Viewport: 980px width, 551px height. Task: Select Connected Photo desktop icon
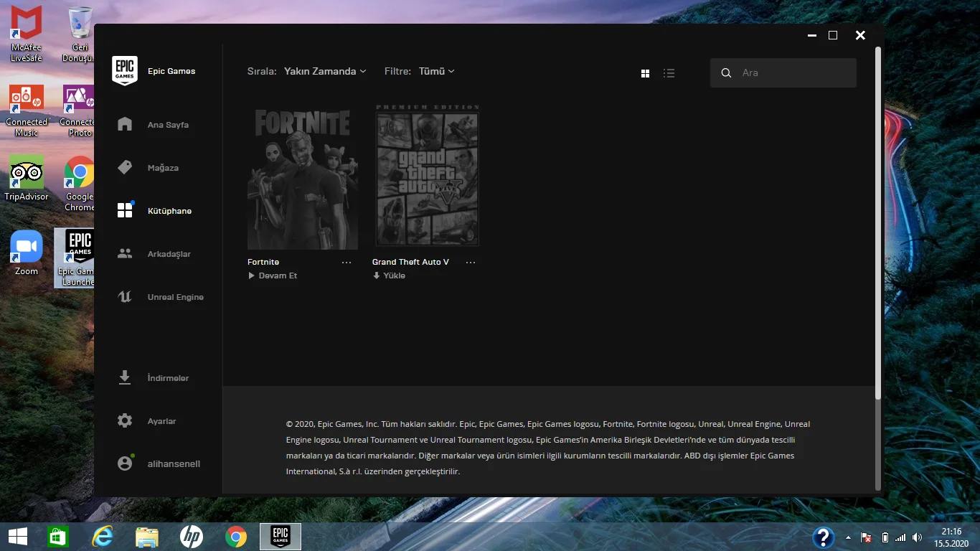tap(77, 110)
